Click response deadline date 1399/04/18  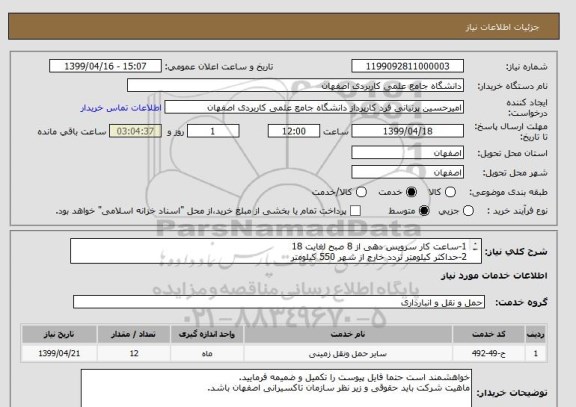point(407,131)
